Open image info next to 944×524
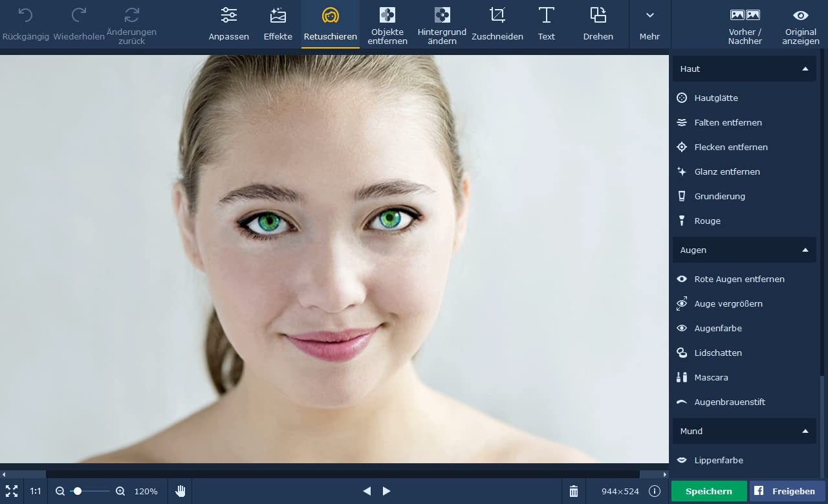Screen dimensions: 828x504 (x=654, y=491)
